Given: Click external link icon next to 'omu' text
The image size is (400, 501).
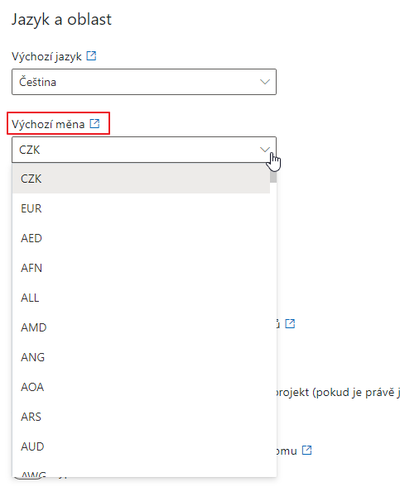Looking at the screenshot, I should [x=307, y=450].
